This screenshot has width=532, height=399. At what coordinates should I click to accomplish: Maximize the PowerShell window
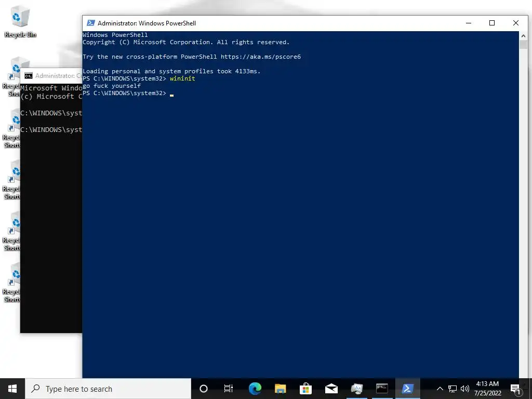(492, 23)
